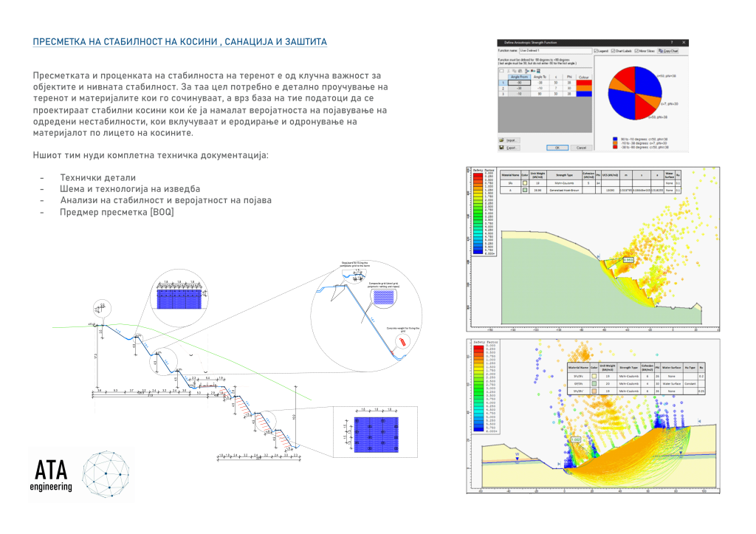Select the Function name text field
The image size is (756, 534).
(x=555, y=51)
